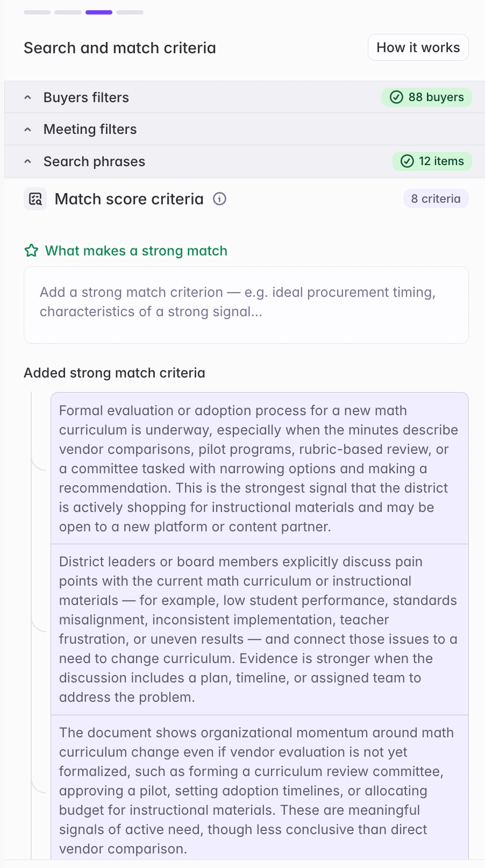Select the Formal evaluation or adoption process criterion
Viewport: 485px width, 868px height.
[260, 468]
